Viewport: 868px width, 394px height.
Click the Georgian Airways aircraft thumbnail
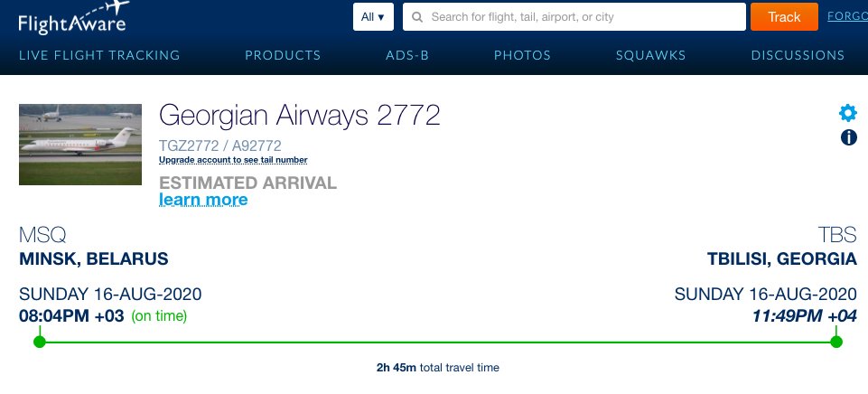80,145
